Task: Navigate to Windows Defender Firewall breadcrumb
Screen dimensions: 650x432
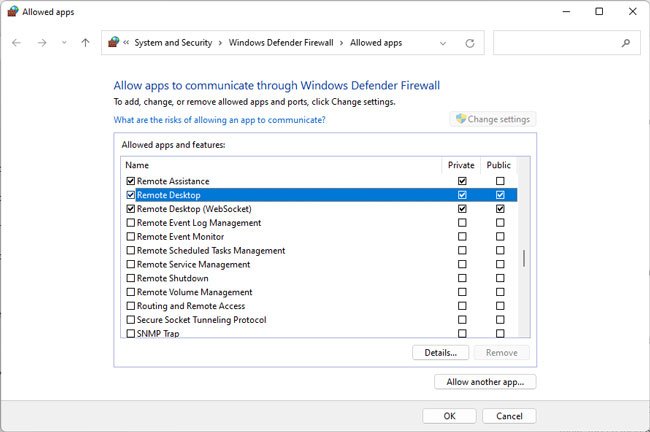Action: tap(283, 43)
